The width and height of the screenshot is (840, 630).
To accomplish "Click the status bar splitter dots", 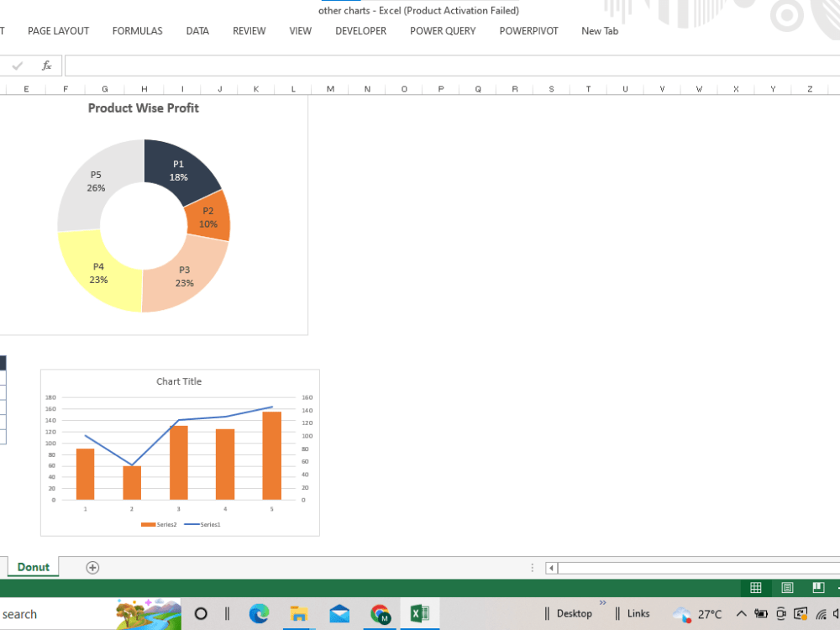I will point(532,568).
